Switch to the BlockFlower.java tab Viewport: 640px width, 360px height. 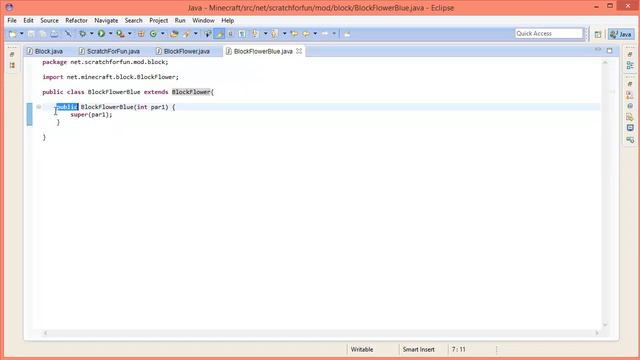click(183, 51)
